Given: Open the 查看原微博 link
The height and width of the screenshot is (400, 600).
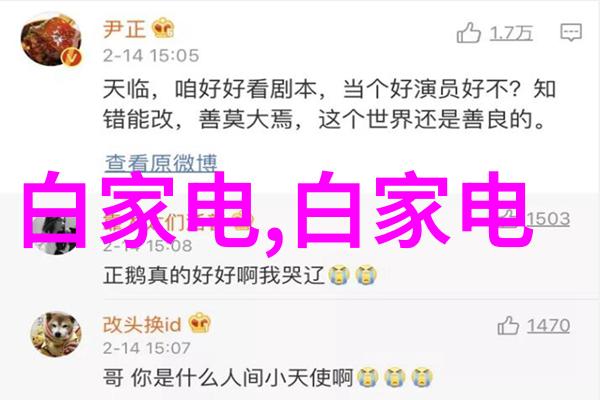Looking at the screenshot, I should tap(161, 163).
